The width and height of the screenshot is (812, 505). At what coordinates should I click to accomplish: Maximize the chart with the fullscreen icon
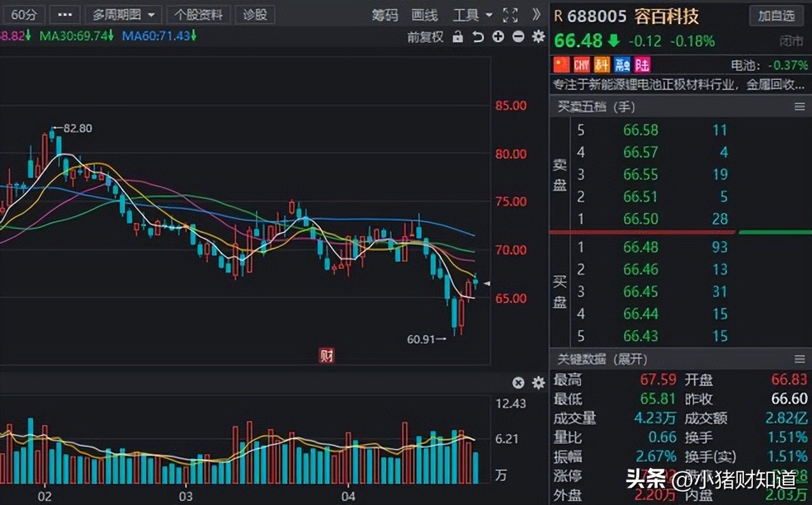click(510, 15)
